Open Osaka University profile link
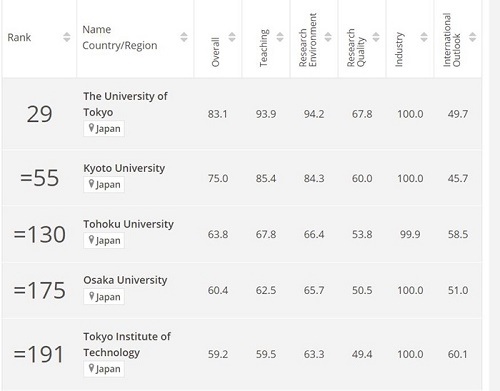500x391 pixels. pos(125,280)
